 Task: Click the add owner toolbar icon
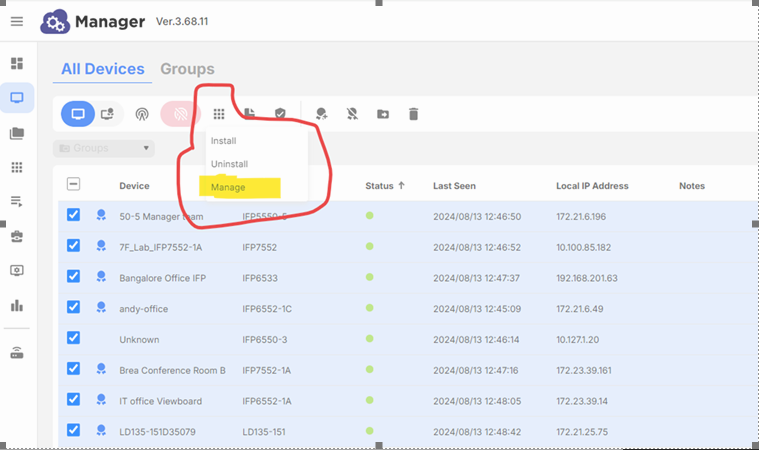(x=321, y=114)
